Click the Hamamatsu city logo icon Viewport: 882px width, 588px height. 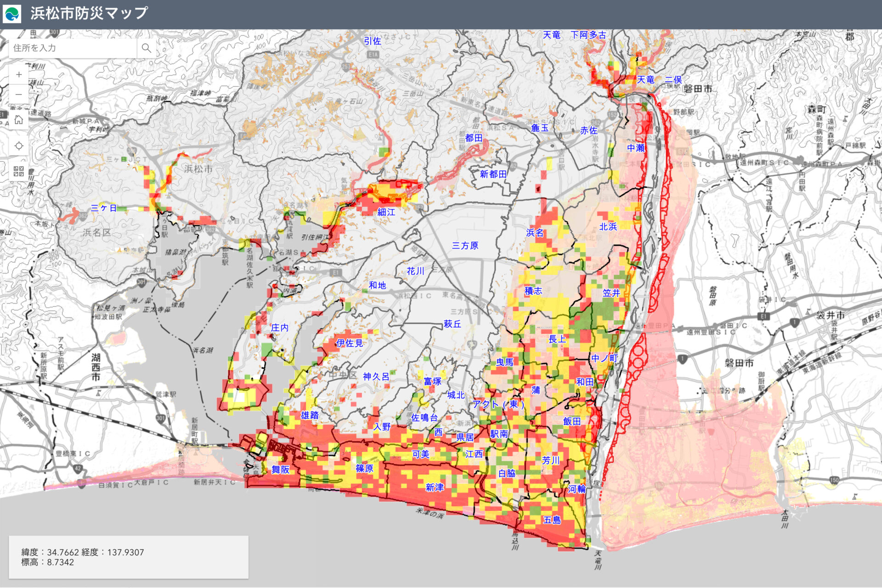pyautogui.click(x=12, y=13)
